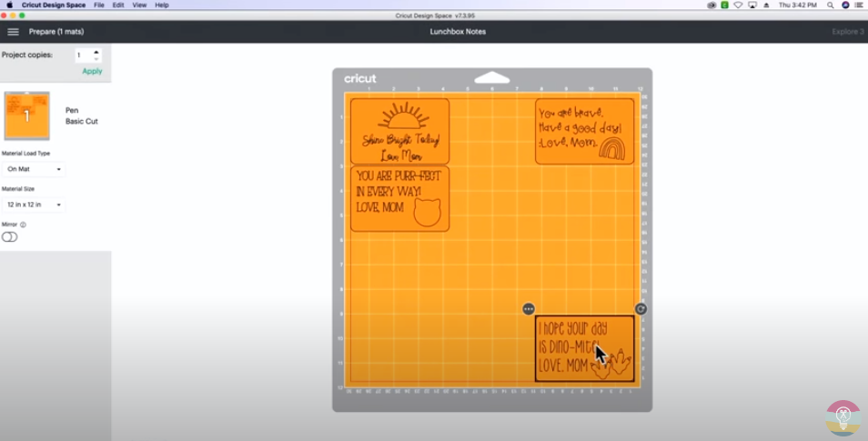This screenshot has height=441, width=868.
Task: Open the hamburger menu
Action: tap(13, 32)
